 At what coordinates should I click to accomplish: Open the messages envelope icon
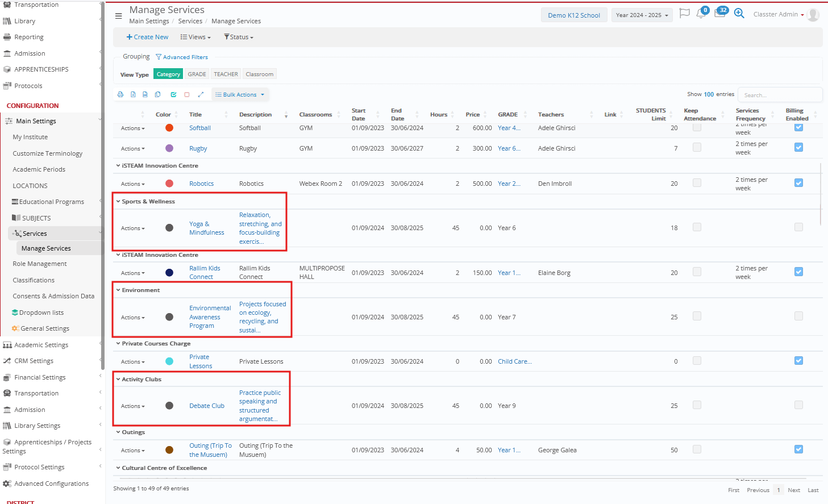(719, 14)
